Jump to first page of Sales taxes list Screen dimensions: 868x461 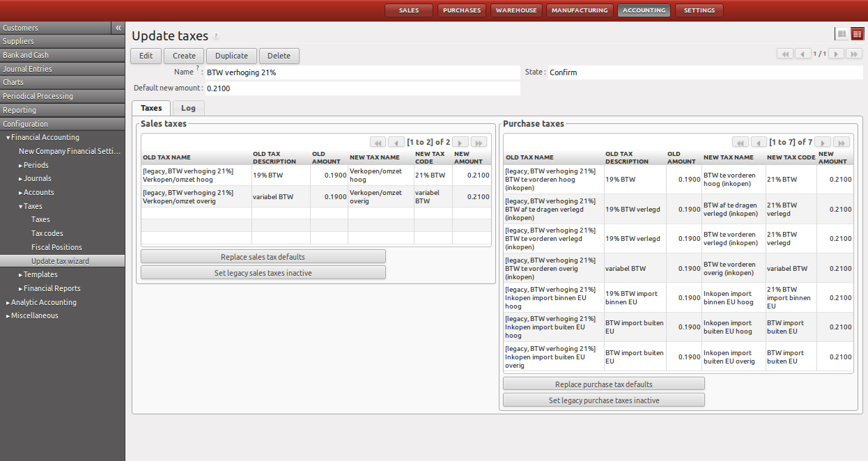(378, 142)
